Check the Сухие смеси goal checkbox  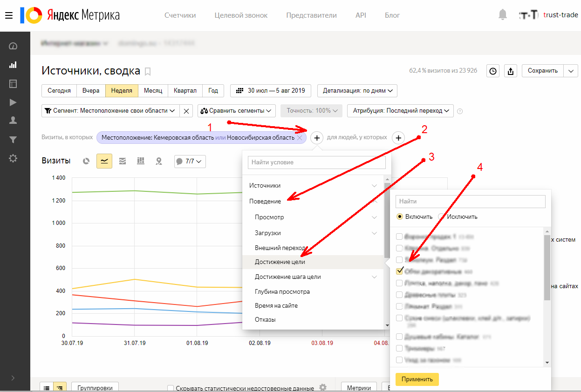click(x=399, y=318)
